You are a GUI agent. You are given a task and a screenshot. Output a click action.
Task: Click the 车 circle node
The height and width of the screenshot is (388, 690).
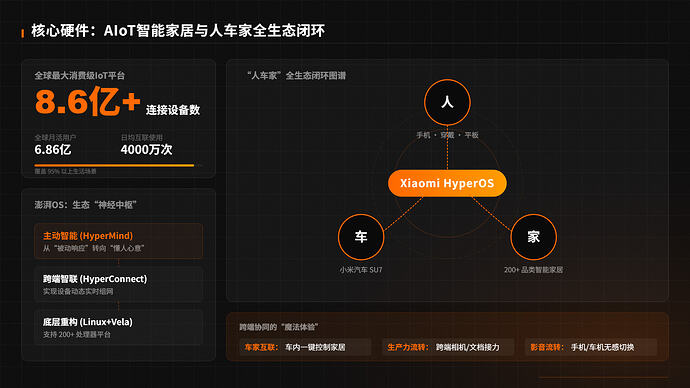(361, 237)
